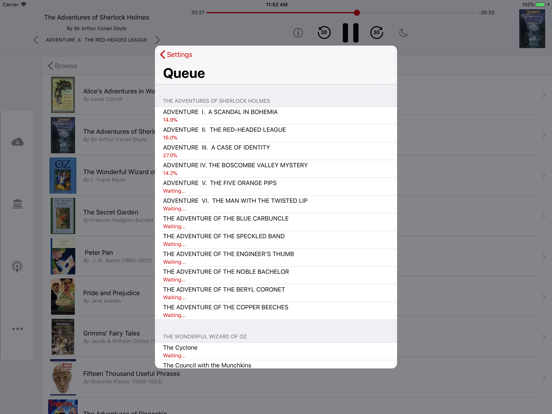Expand chevron on Wizard of Oz row

click(544, 176)
